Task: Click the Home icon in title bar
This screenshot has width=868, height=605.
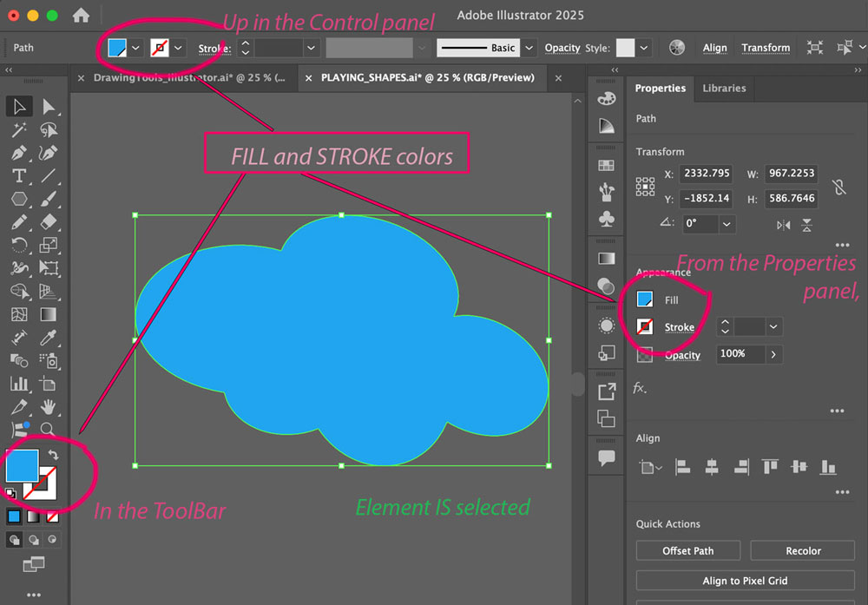Action: [81, 16]
